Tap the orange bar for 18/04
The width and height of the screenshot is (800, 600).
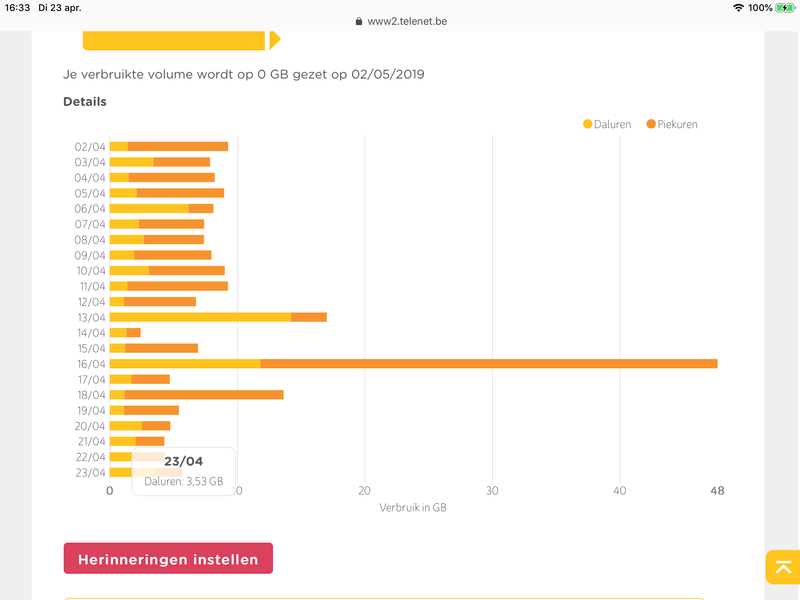point(204,394)
